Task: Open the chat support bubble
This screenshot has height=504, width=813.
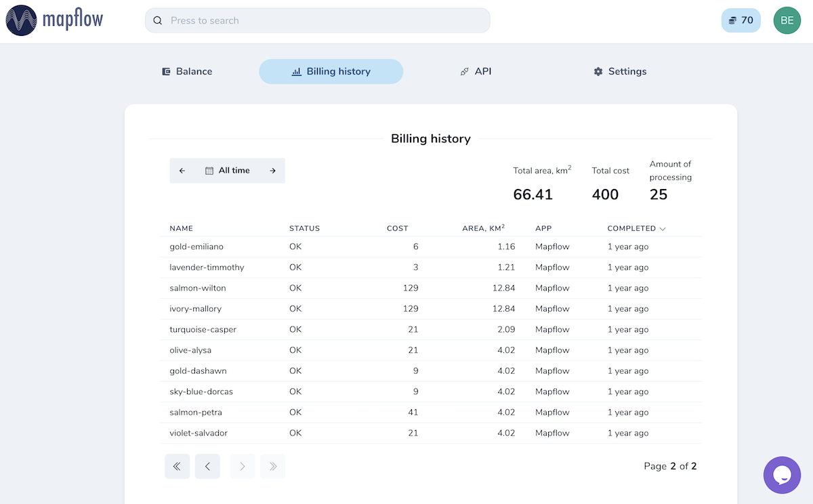Action: 782,475
